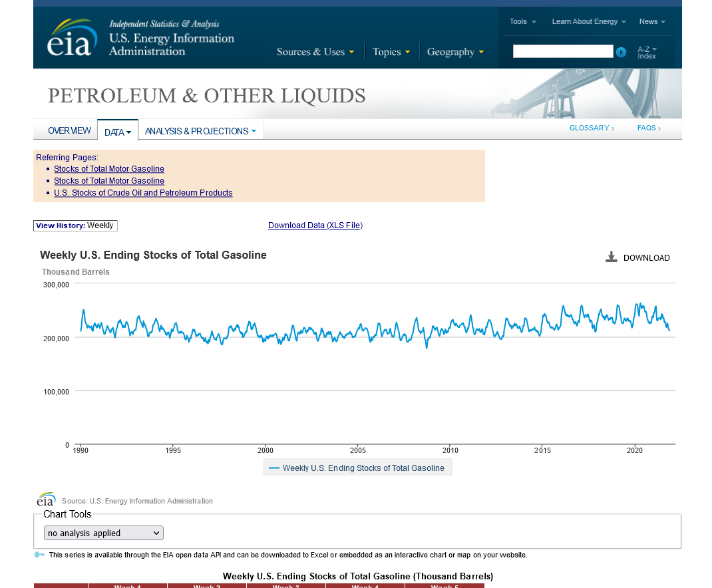Click the 1995 x-axis label
The image size is (712, 588).
tap(172, 450)
